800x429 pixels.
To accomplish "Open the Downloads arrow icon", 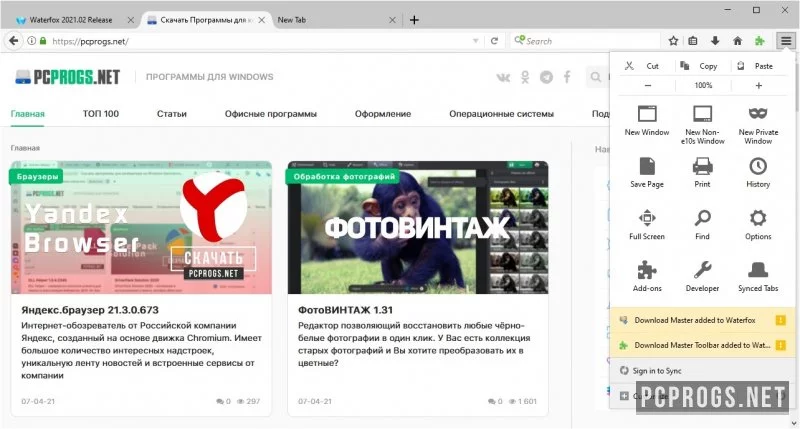I will (x=715, y=41).
